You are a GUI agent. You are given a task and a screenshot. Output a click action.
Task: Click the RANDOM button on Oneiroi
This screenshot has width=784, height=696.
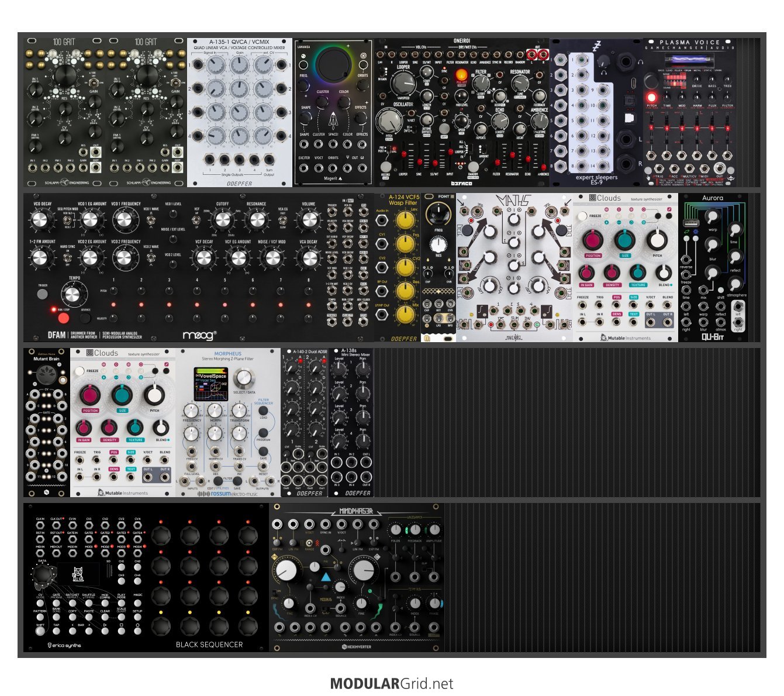[472, 166]
